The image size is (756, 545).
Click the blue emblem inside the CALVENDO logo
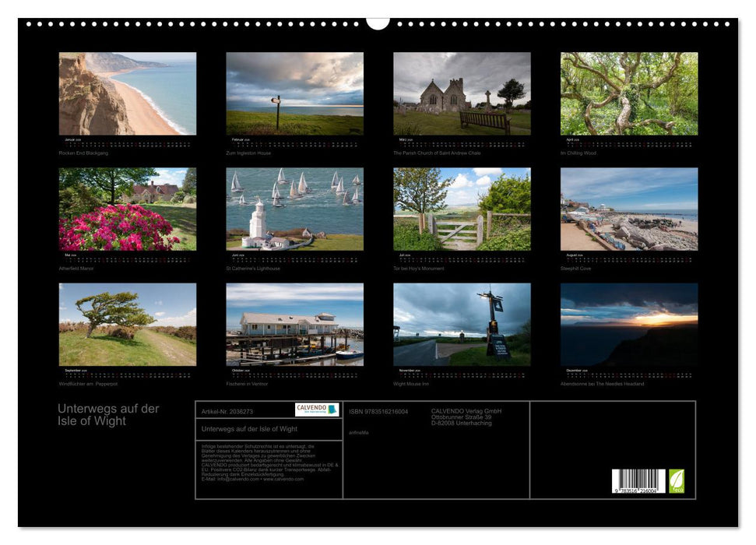[x=333, y=410]
